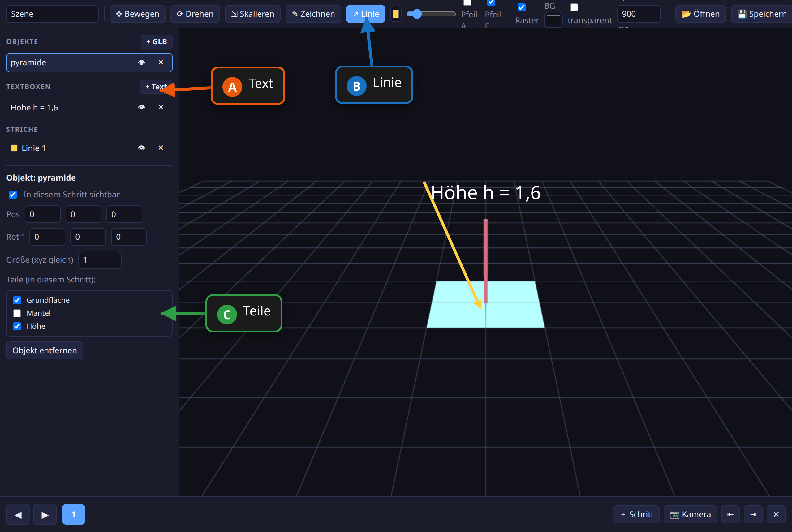Move step left with ⇤ icon

730,514
